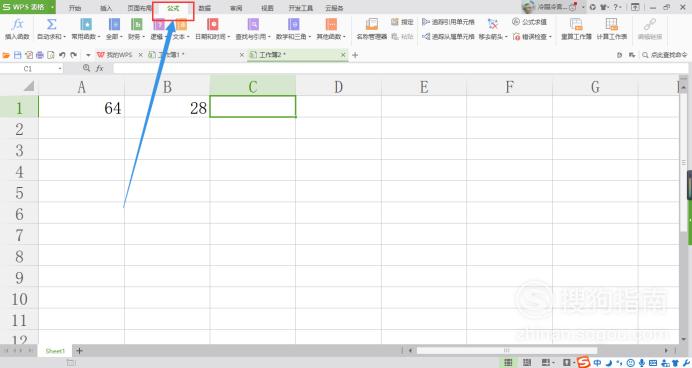The image size is (692, 368).
Task: Click the command search box (点此查找命令)
Action: click(x=665, y=55)
